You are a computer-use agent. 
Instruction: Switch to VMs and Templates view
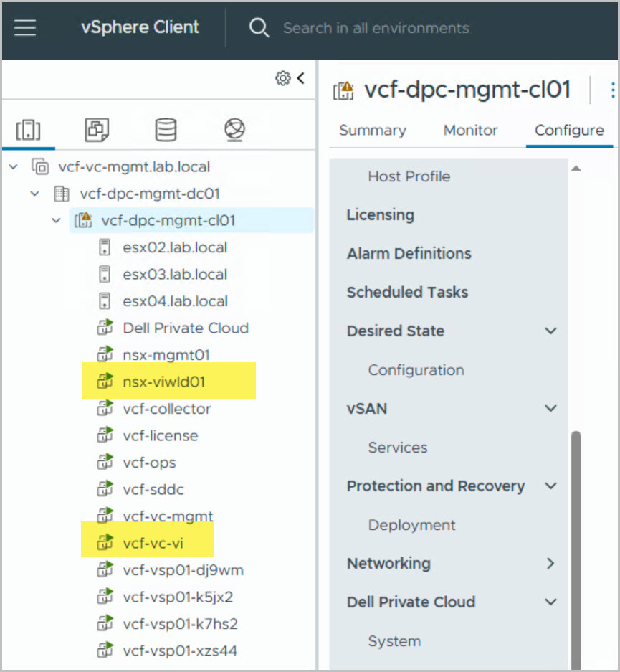click(x=97, y=130)
